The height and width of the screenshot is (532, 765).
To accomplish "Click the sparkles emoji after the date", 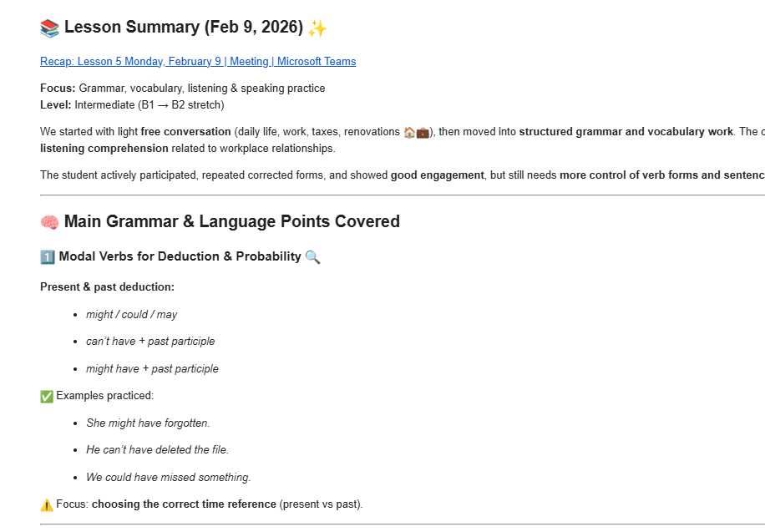I will (317, 28).
